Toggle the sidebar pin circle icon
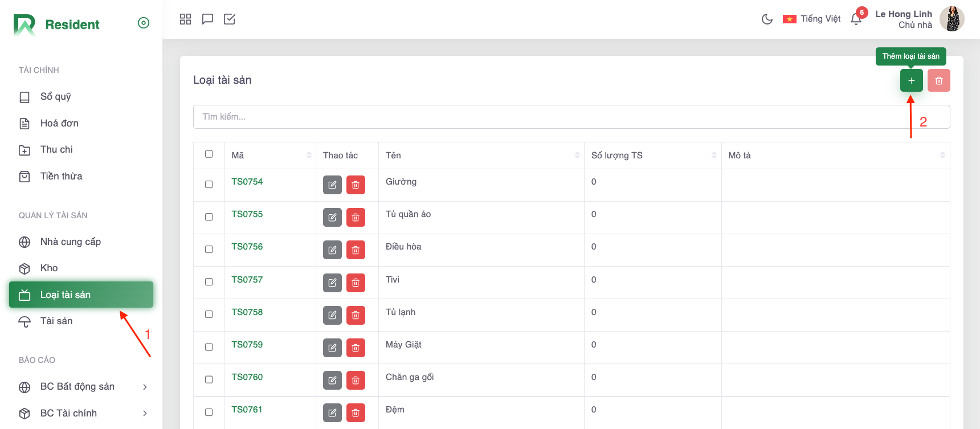Viewport: 980px width, 429px height. tap(144, 23)
